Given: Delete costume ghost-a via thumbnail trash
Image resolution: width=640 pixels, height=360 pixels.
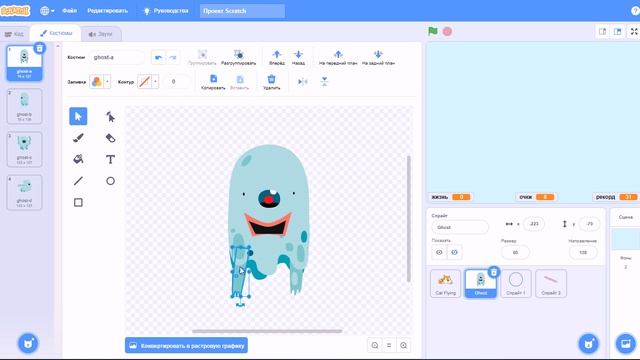Looking at the screenshot, I should (40, 48).
